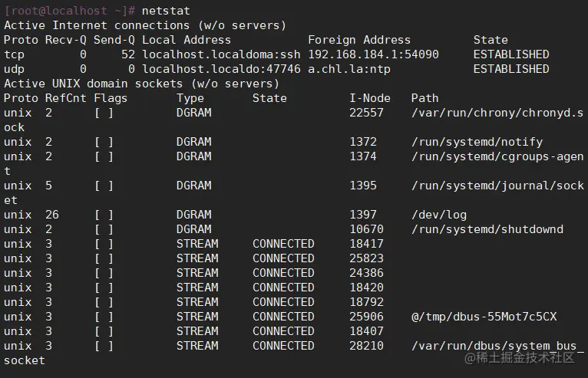Click the @/tmp/dbus-55Mot7c5CX path
Viewport: 588px width, 378px height.
[484, 317]
